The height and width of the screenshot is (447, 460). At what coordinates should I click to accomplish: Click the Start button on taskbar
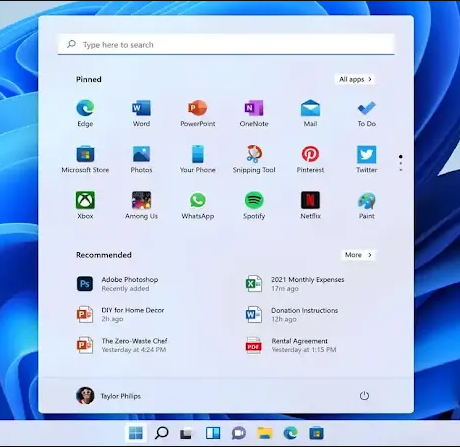pos(136,433)
